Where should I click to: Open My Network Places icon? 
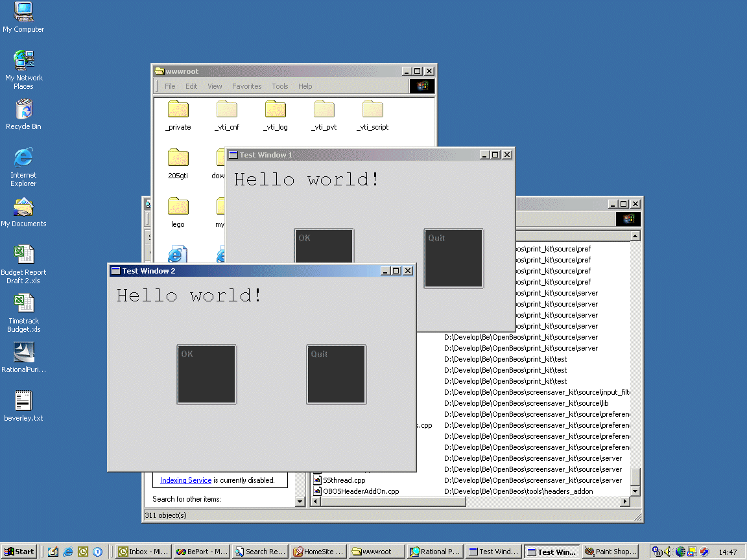click(23, 61)
